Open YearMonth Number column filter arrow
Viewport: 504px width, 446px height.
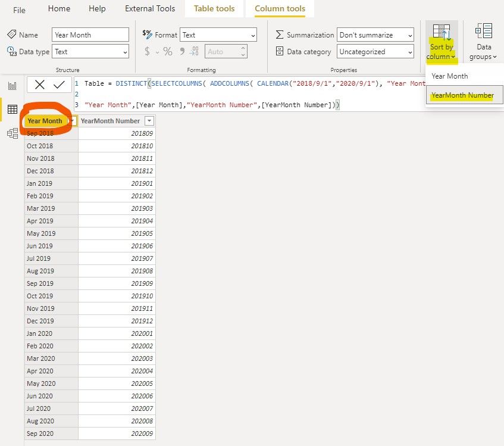click(149, 121)
